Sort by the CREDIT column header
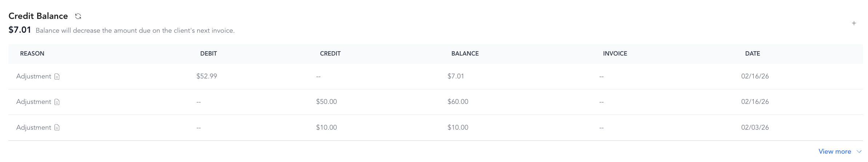Screen dimensions: 868x162 (x=330, y=53)
